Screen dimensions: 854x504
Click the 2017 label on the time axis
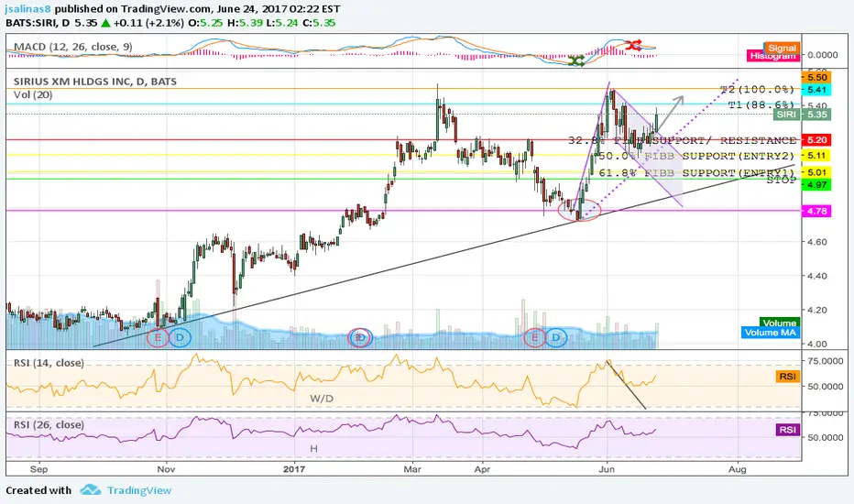(295, 469)
